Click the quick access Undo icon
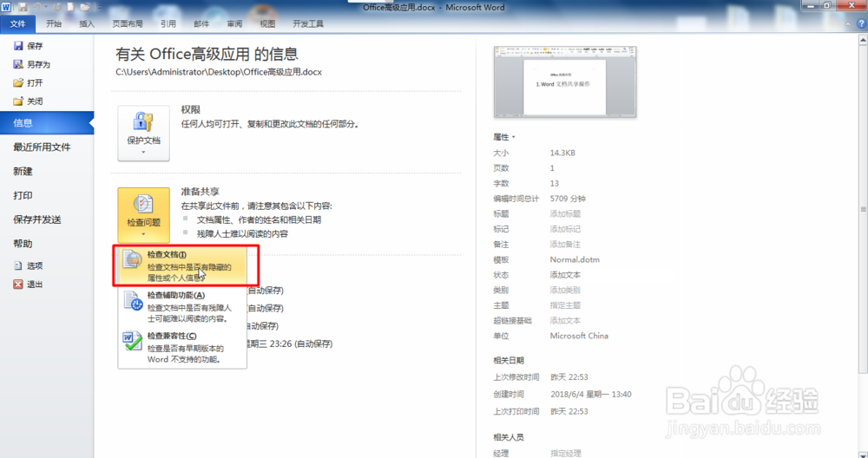 (38, 7)
